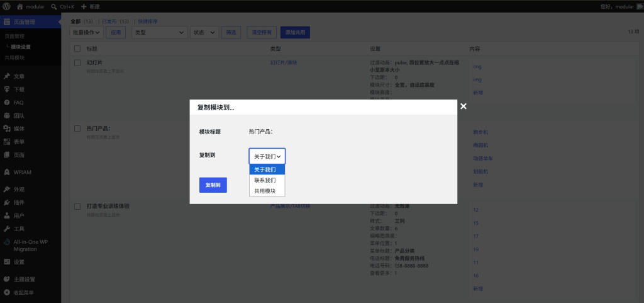Click the 清空所有 button
644x303 pixels.
point(262,33)
